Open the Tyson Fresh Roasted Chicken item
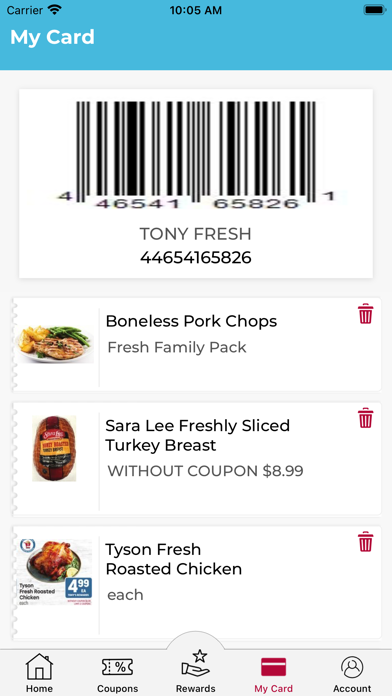Screen dimensions: 392x696 [x=174, y=559]
